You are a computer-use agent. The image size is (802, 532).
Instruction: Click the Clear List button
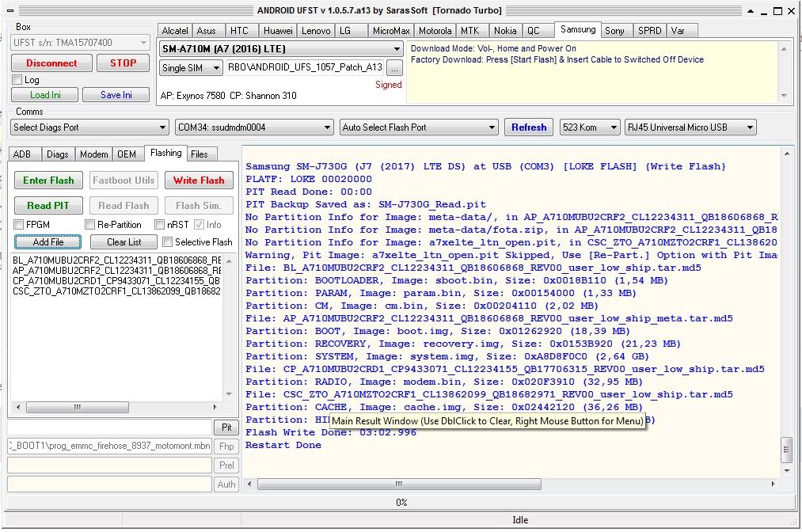pyautogui.click(x=124, y=242)
